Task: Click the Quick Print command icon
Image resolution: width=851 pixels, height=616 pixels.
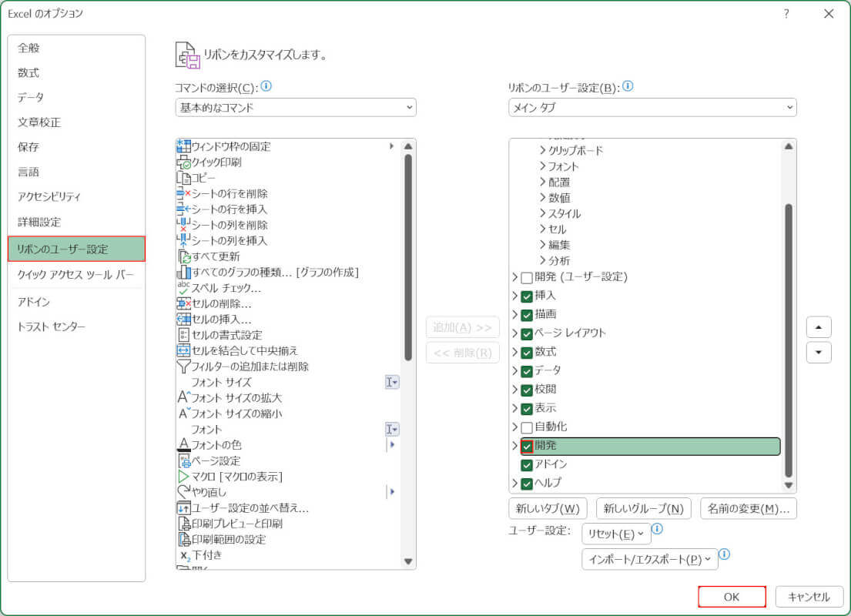Action: coord(183,162)
